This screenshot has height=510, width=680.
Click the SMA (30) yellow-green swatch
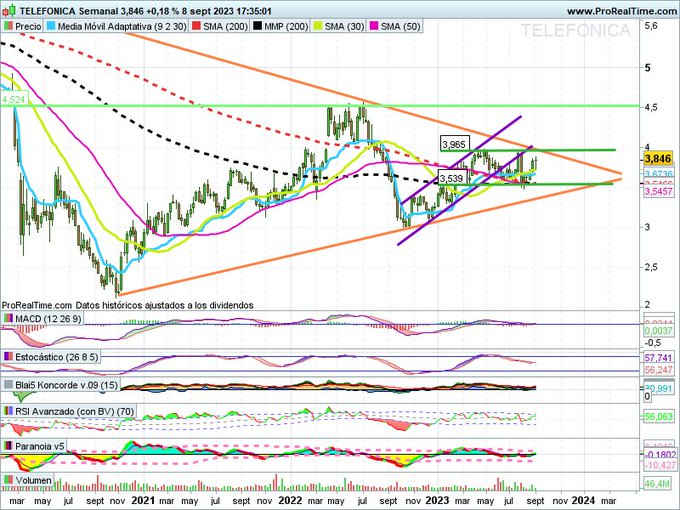(318, 26)
